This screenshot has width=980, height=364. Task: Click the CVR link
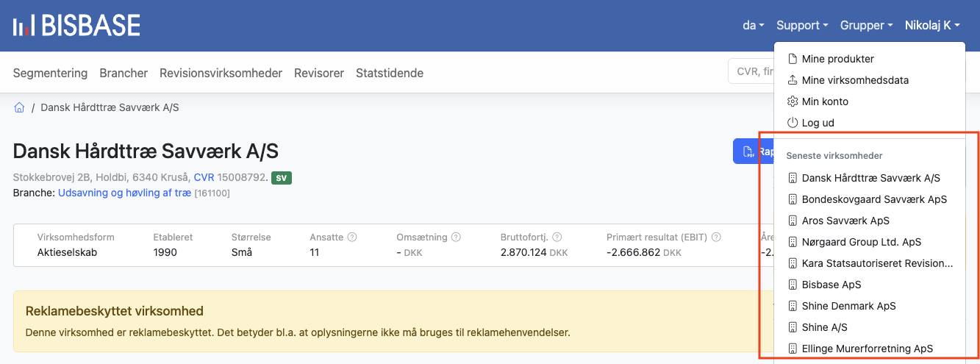(204, 177)
